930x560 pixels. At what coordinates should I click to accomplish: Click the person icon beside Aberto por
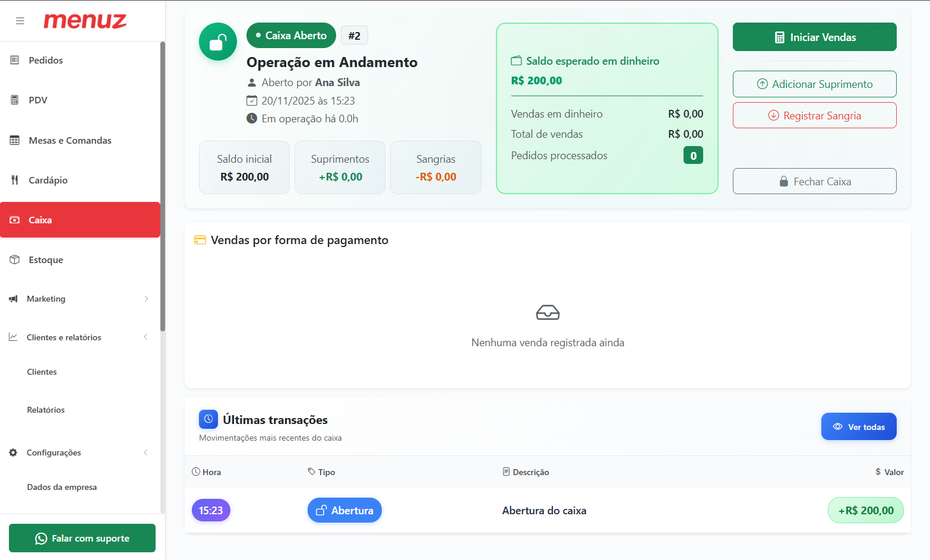click(x=252, y=83)
